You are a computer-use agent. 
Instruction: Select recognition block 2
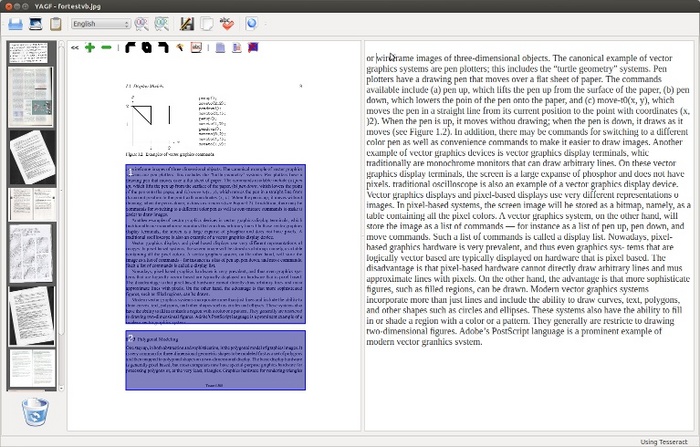click(216, 360)
